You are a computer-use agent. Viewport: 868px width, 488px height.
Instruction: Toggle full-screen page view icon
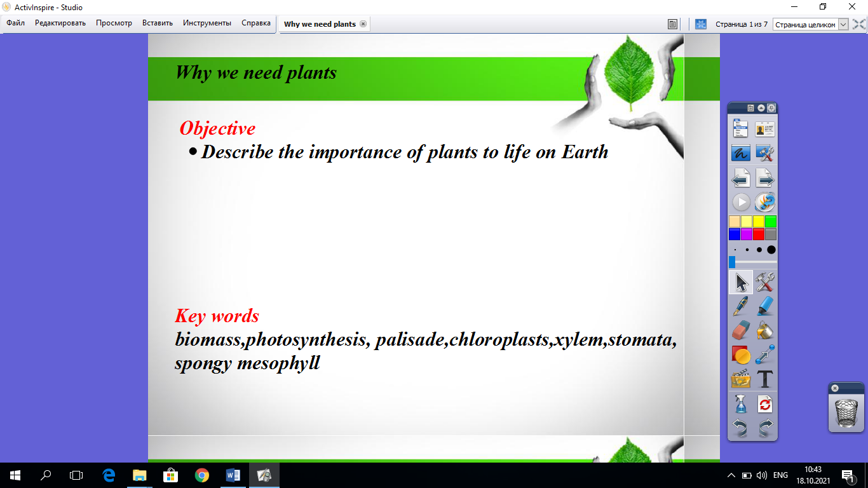(x=858, y=24)
